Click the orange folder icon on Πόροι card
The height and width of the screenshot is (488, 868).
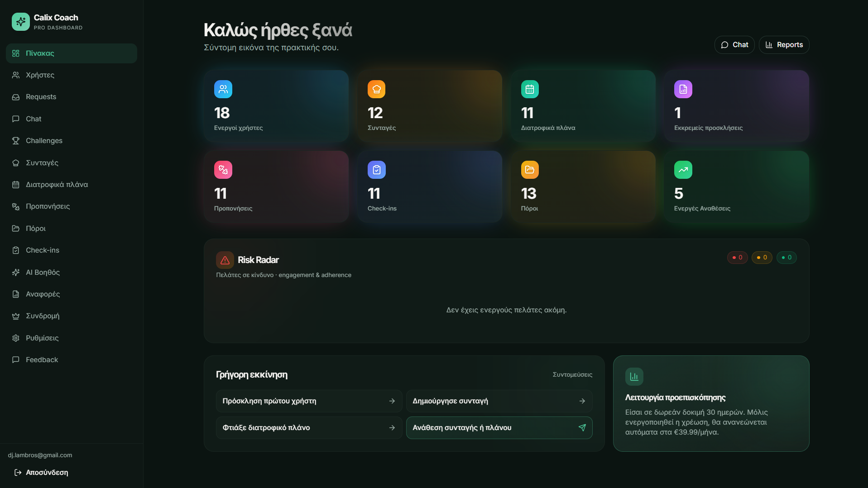[530, 170]
